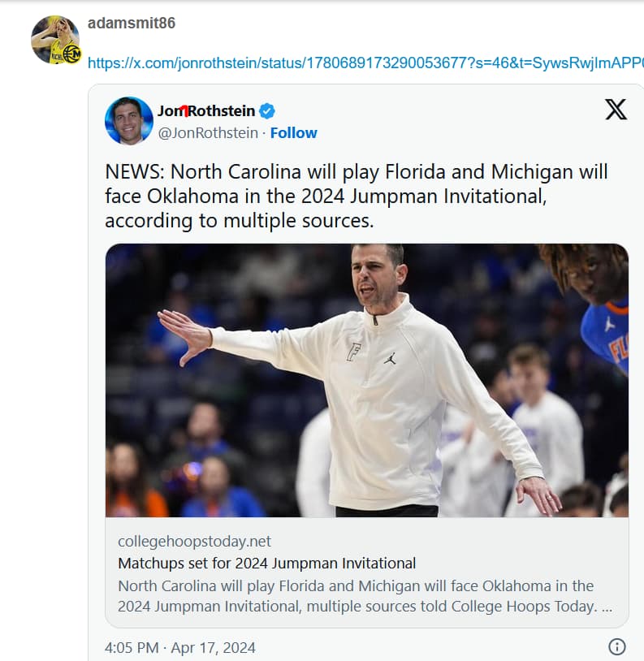
Task: Click the adamsmit86 username
Action: coord(131,23)
